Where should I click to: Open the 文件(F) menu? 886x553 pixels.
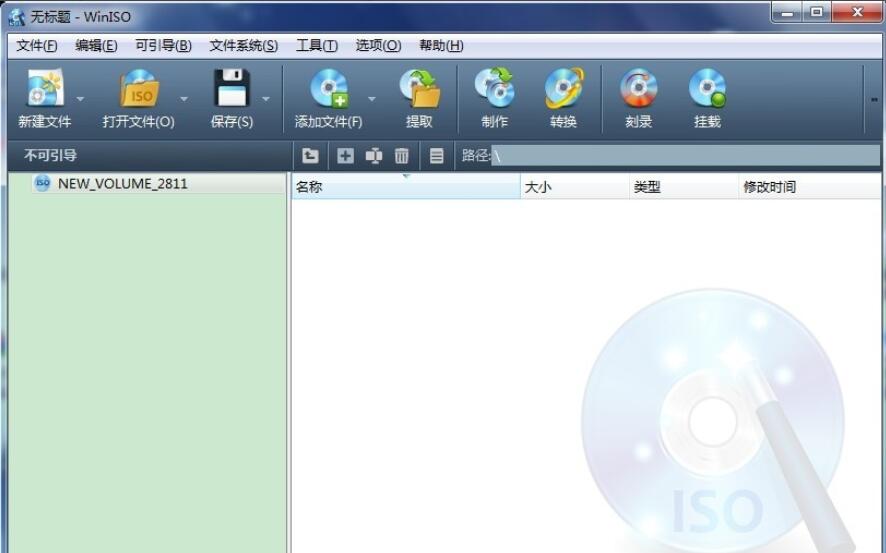coord(37,46)
